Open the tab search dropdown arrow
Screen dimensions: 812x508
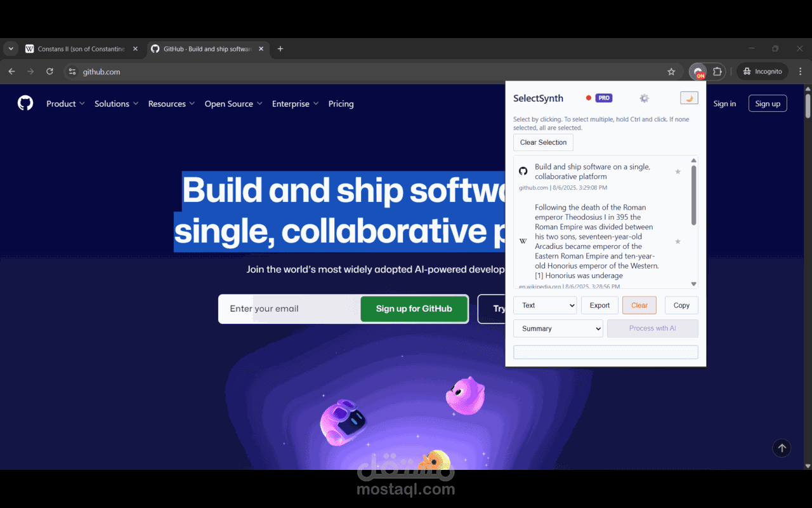[x=11, y=49]
